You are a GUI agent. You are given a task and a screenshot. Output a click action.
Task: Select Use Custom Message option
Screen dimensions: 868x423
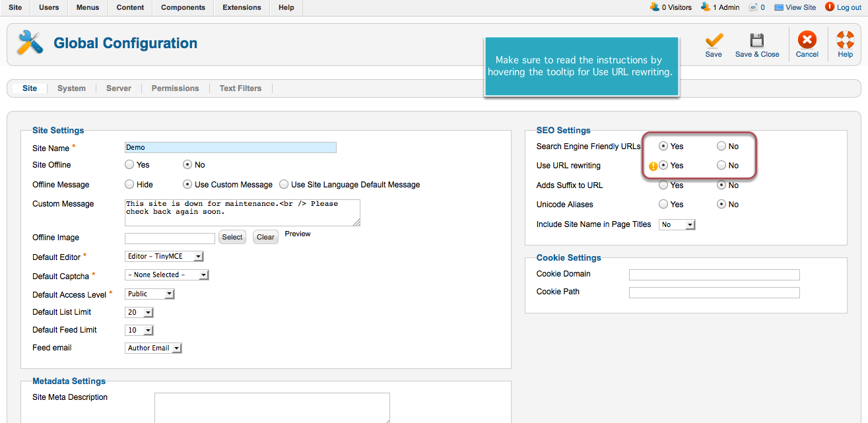[x=187, y=184]
